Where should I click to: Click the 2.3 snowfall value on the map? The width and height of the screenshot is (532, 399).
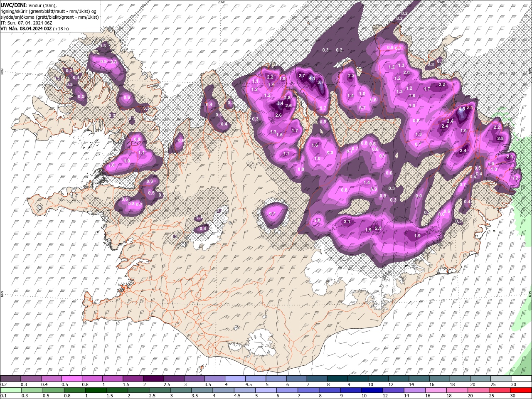coord(351,76)
